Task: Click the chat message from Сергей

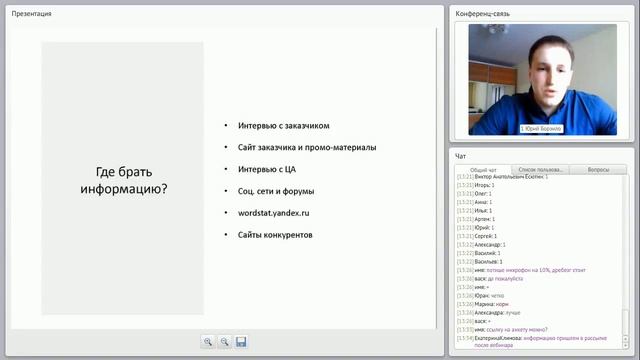Action: (x=477, y=236)
